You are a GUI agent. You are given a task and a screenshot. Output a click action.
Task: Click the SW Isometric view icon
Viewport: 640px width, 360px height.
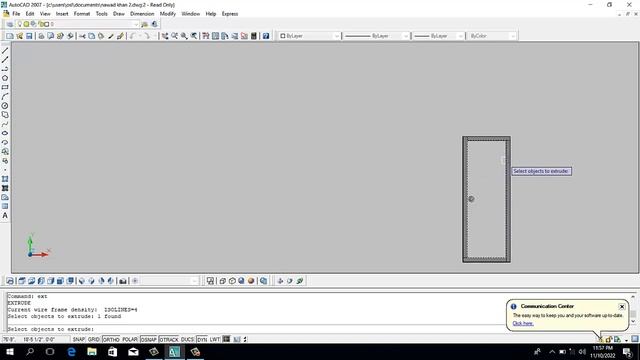click(x=82, y=281)
